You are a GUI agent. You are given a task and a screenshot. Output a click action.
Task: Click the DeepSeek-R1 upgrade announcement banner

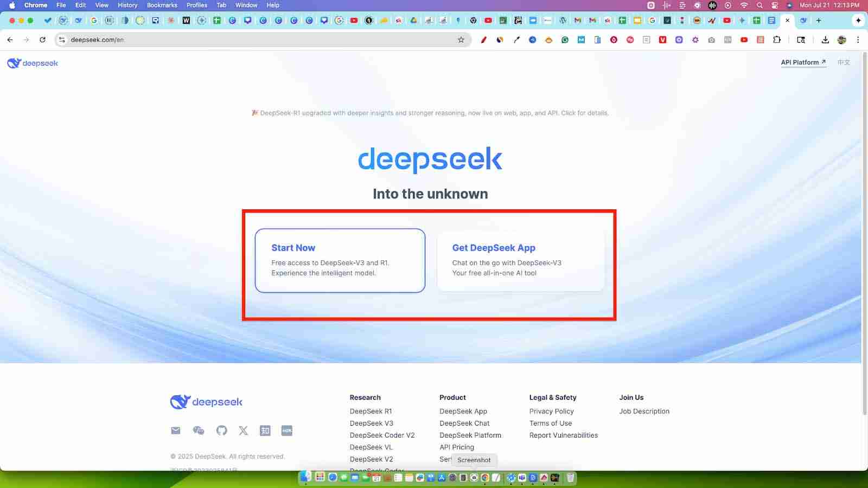pyautogui.click(x=430, y=113)
